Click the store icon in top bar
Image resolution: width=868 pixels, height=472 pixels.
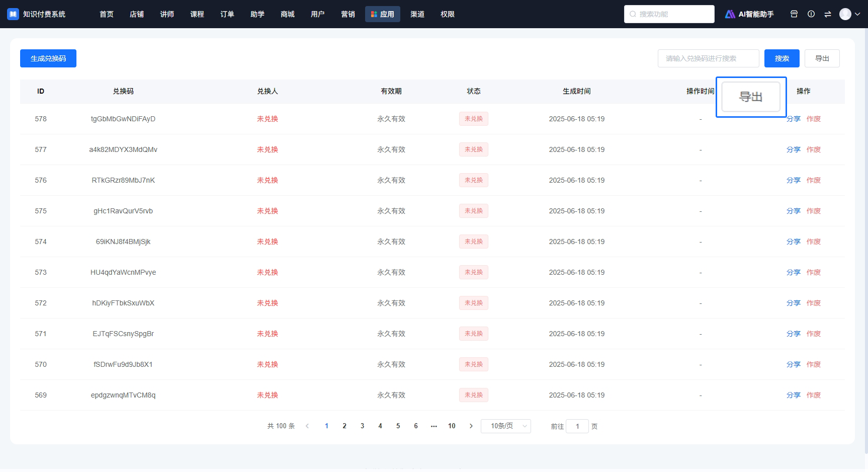(794, 14)
